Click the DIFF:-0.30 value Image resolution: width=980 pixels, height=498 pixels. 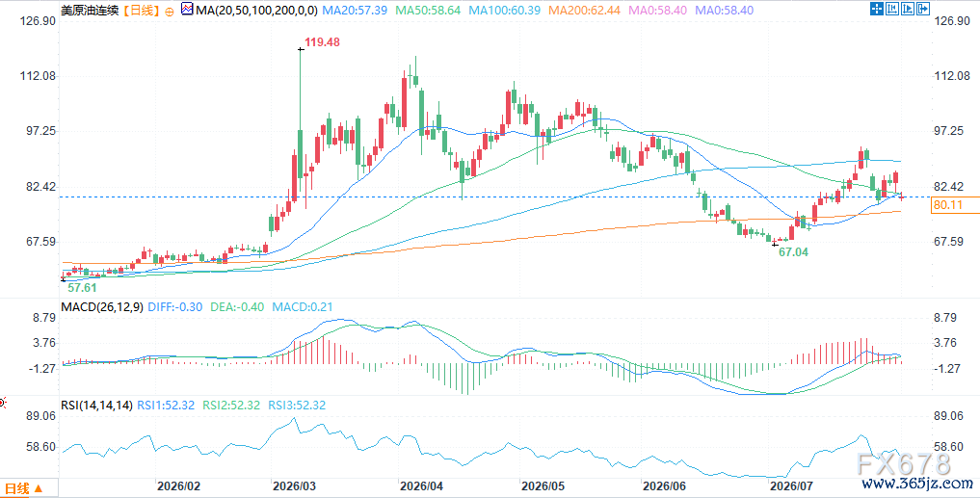pyautogui.click(x=177, y=307)
